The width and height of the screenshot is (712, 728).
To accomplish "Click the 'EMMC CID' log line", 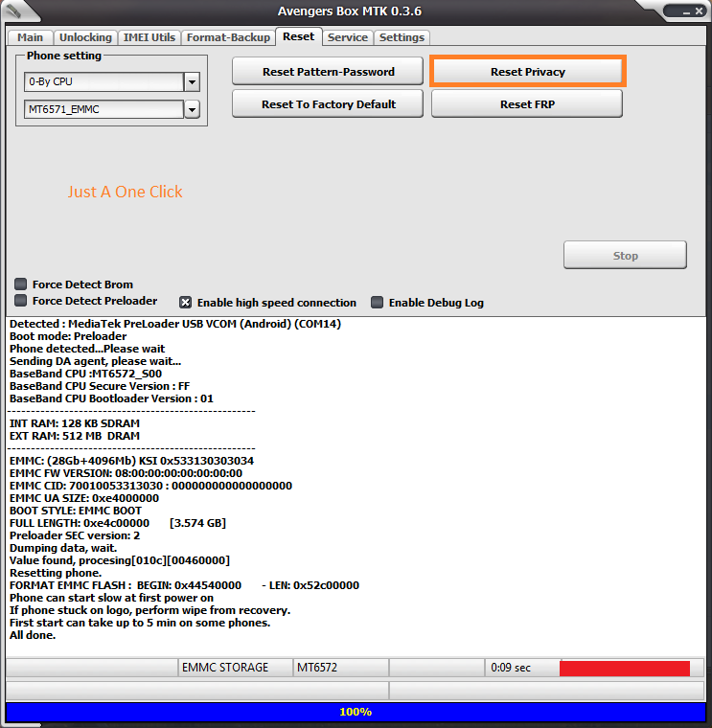I will tap(150, 486).
